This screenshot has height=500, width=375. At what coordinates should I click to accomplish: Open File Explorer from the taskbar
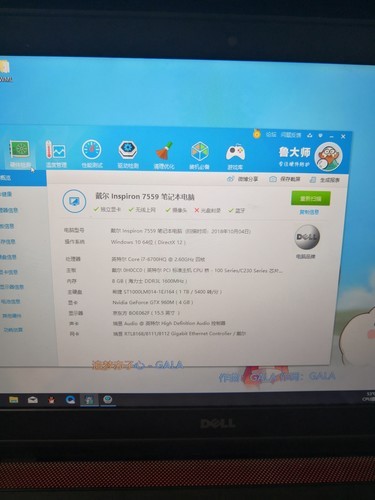point(14,399)
